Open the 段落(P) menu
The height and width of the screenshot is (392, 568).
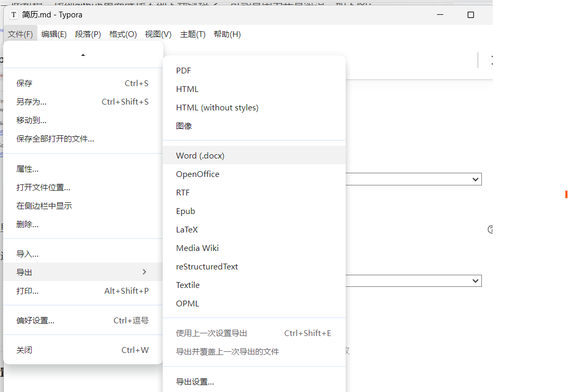[88, 34]
